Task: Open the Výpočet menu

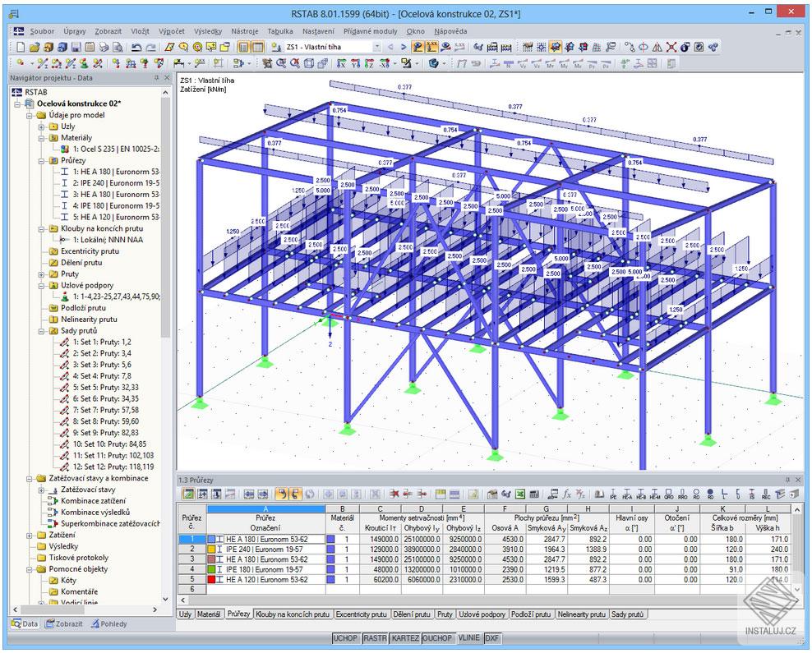Action: [x=172, y=31]
